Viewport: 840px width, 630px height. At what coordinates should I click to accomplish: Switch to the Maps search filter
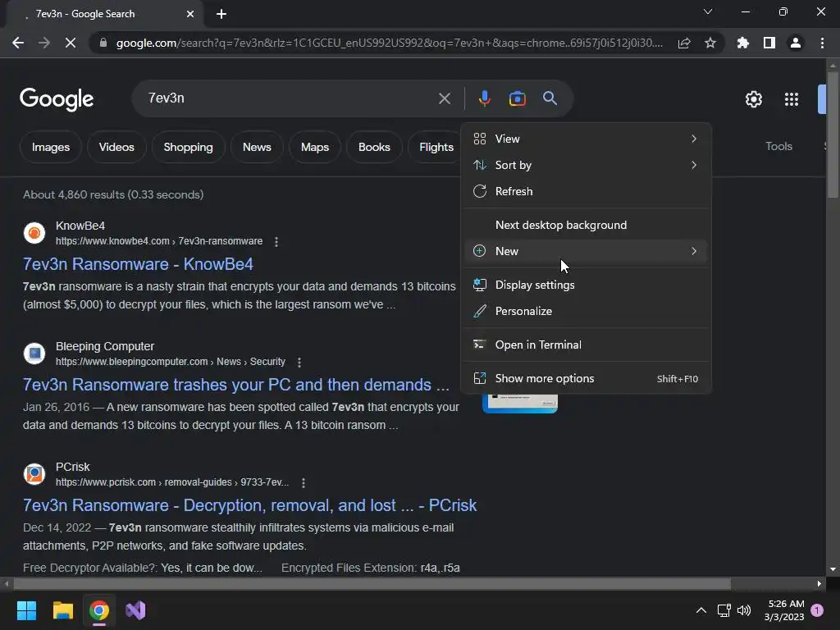[314, 148]
